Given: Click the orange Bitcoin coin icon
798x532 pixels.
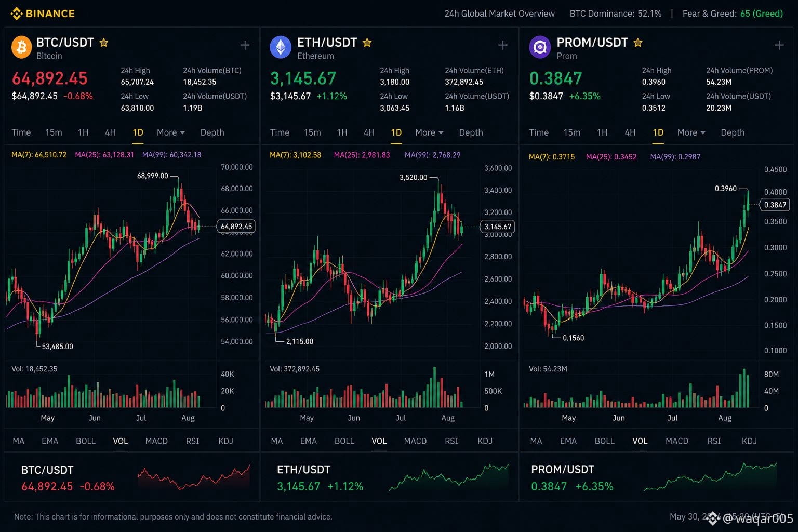Looking at the screenshot, I should coord(21,48).
